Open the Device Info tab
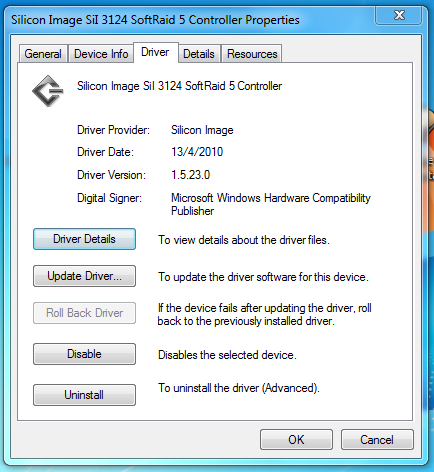This screenshot has width=434, height=472. click(101, 54)
